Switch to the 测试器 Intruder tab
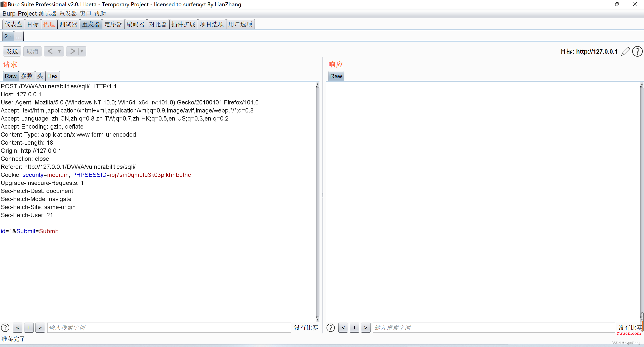This screenshot has height=347, width=644. point(68,24)
